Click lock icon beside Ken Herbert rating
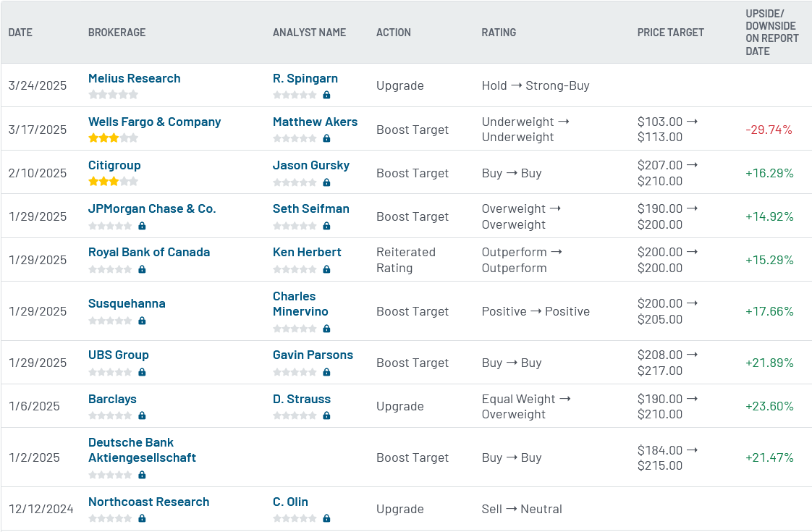The height and width of the screenshot is (532, 812). (326, 269)
